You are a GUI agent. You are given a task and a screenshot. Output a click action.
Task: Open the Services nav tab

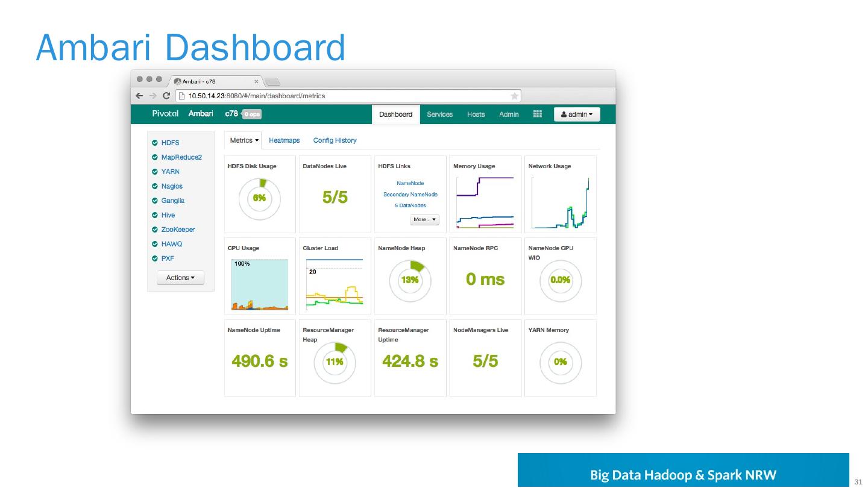click(x=440, y=114)
